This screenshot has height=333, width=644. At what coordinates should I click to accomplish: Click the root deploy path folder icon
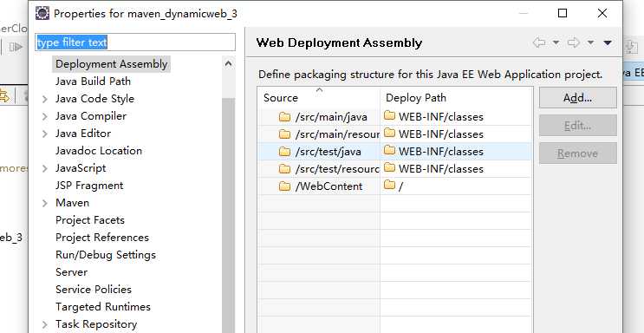[x=389, y=186]
